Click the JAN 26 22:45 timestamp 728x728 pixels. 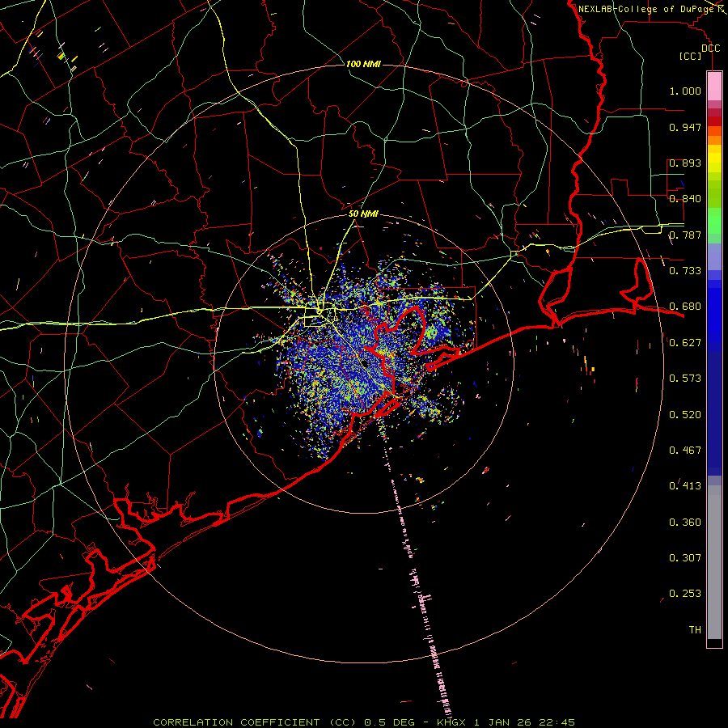(x=531, y=722)
